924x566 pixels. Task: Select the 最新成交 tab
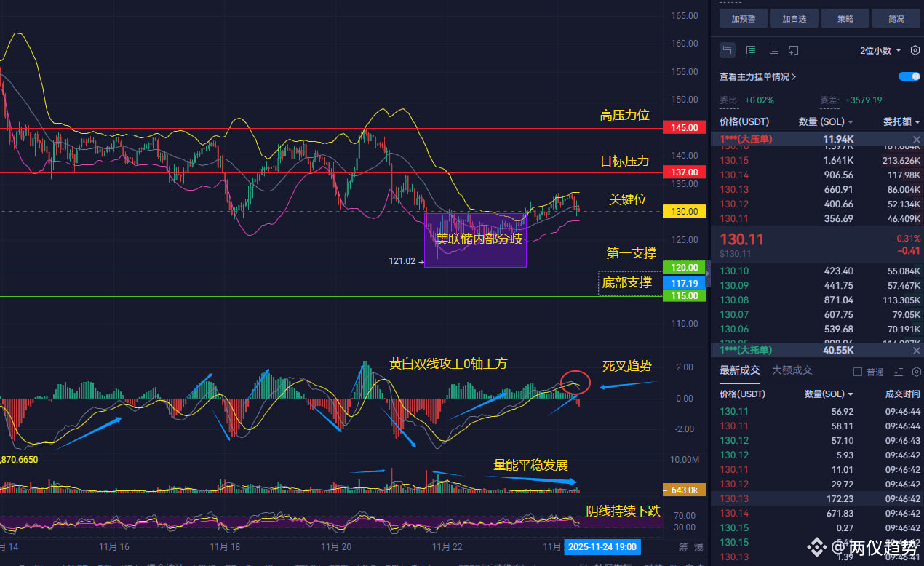click(x=740, y=370)
